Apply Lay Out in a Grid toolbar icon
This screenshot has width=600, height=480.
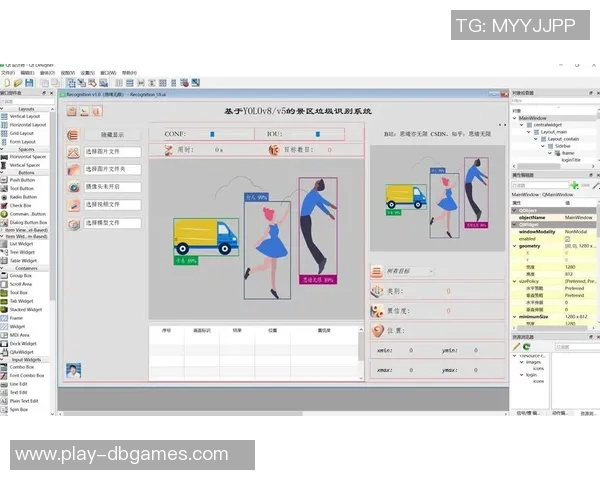coord(163,83)
